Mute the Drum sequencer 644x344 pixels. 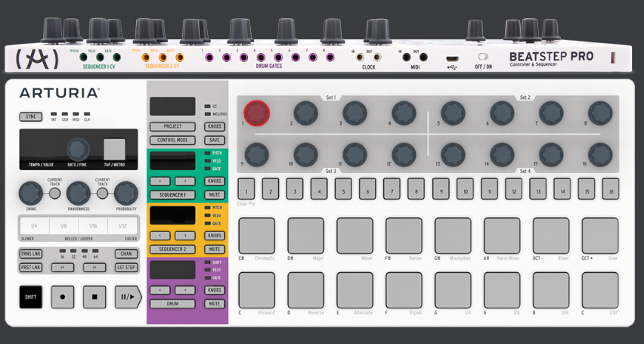[x=215, y=304]
